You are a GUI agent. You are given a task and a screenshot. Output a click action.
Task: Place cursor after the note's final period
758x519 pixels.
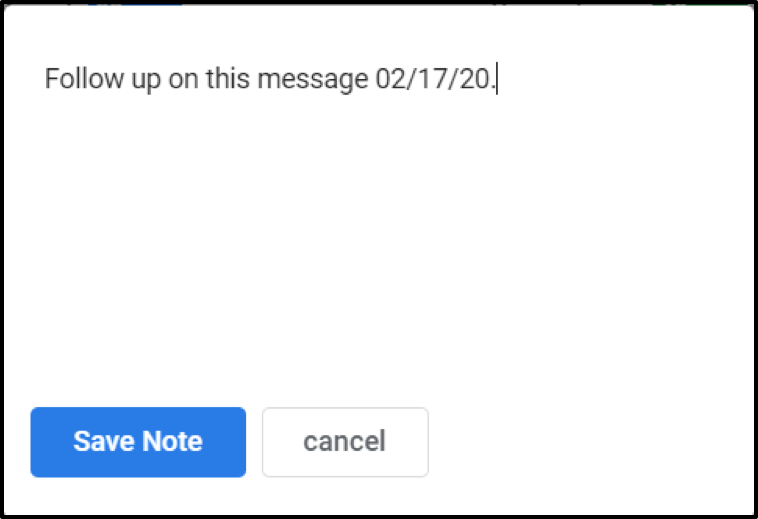(497, 80)
